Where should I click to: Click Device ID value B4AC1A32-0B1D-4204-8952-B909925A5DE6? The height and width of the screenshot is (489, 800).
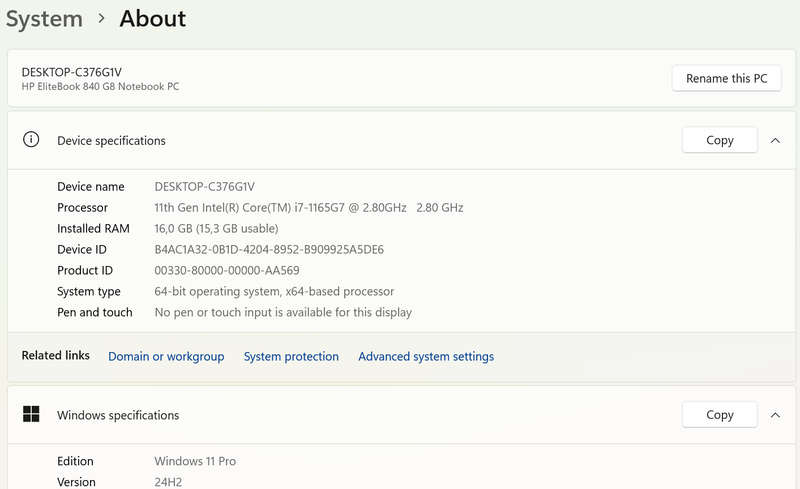click(x=269, y=249)
